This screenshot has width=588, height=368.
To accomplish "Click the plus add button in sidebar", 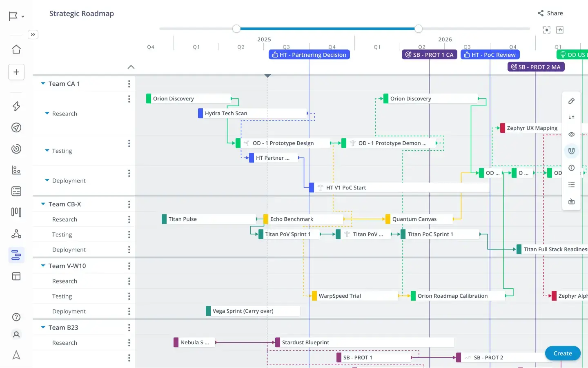I will pyautogui.click(x=16, y=72).
